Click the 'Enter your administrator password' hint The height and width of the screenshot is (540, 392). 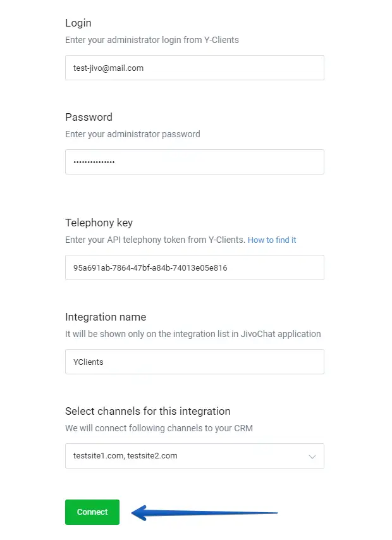[x=133, y=134]
